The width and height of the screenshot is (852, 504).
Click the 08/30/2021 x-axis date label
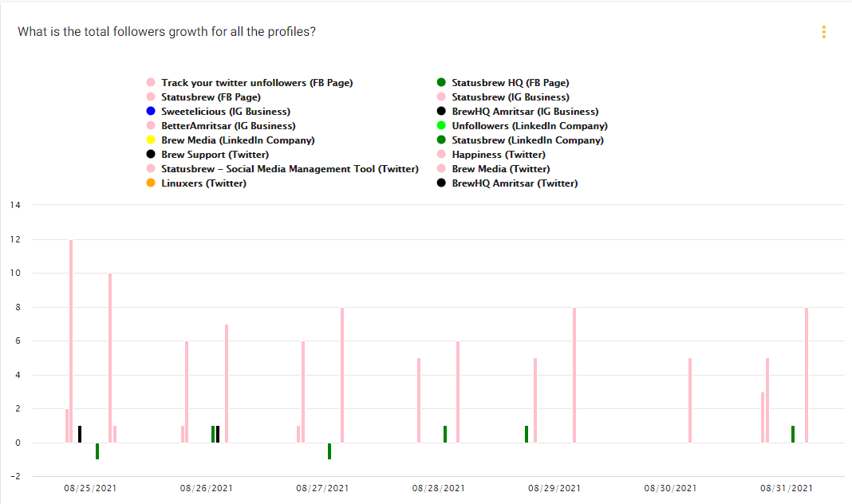pos(670,489)
